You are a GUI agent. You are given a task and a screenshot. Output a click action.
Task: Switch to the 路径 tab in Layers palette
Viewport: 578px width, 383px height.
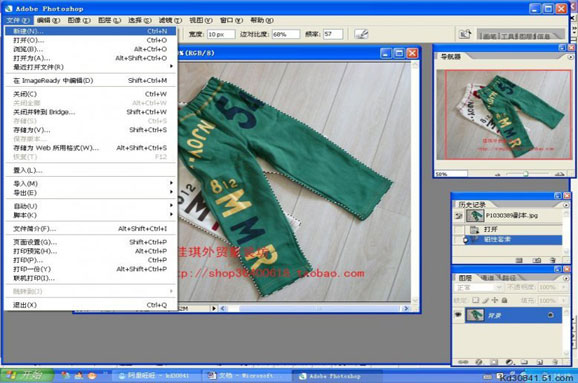point(509,278)
